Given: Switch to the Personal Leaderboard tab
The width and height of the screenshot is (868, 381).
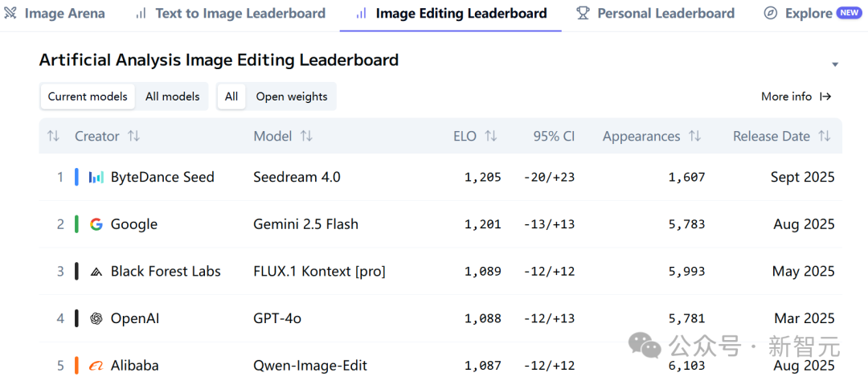Looking at the screenshot, I should tap(656, 14).
